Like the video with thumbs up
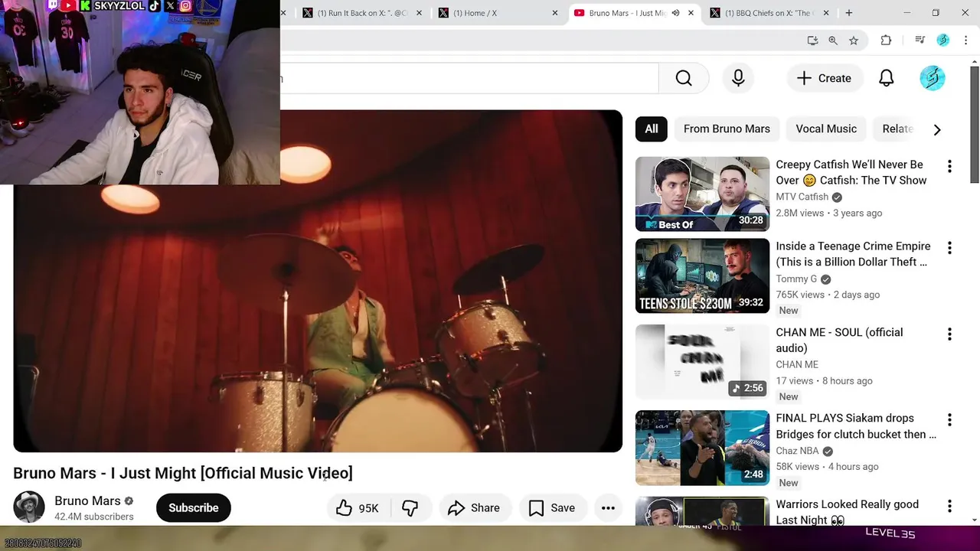 coord(358,508)
